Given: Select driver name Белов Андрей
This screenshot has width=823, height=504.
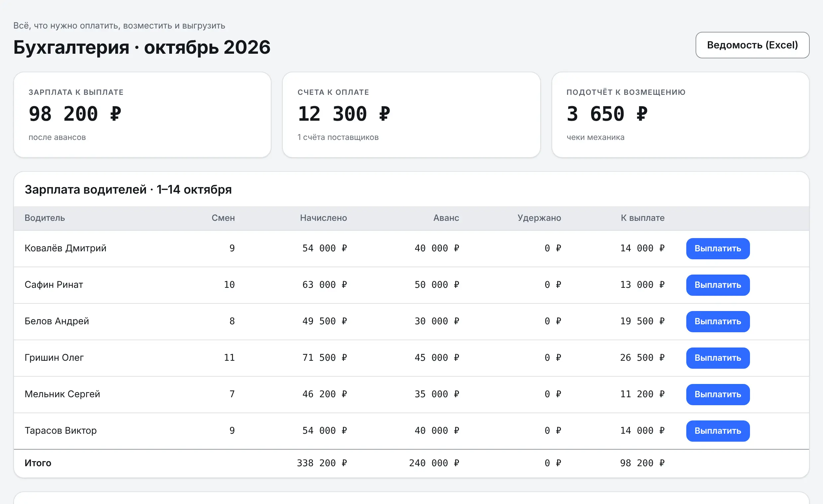Looking at the screenshot, I should pos(57,321).
